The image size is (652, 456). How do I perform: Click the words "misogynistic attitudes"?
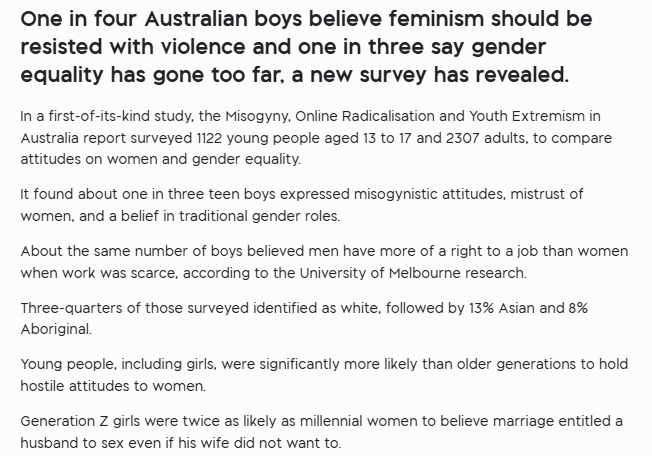click(x=428, y=194)
